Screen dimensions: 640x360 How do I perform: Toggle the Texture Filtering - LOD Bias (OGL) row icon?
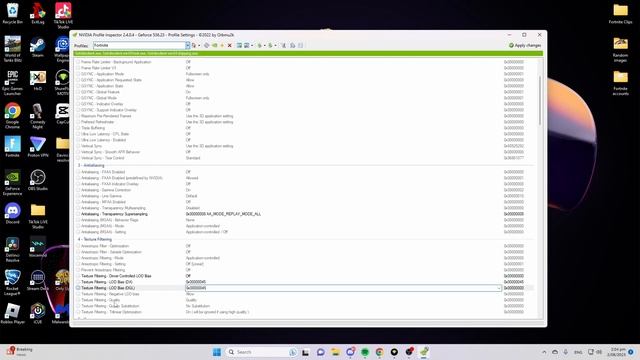pos(78,288)
